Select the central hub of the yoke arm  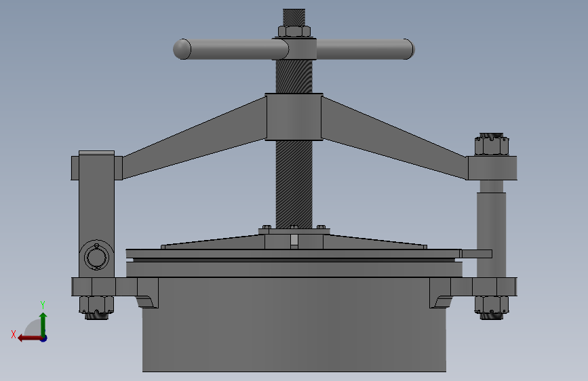294,117
